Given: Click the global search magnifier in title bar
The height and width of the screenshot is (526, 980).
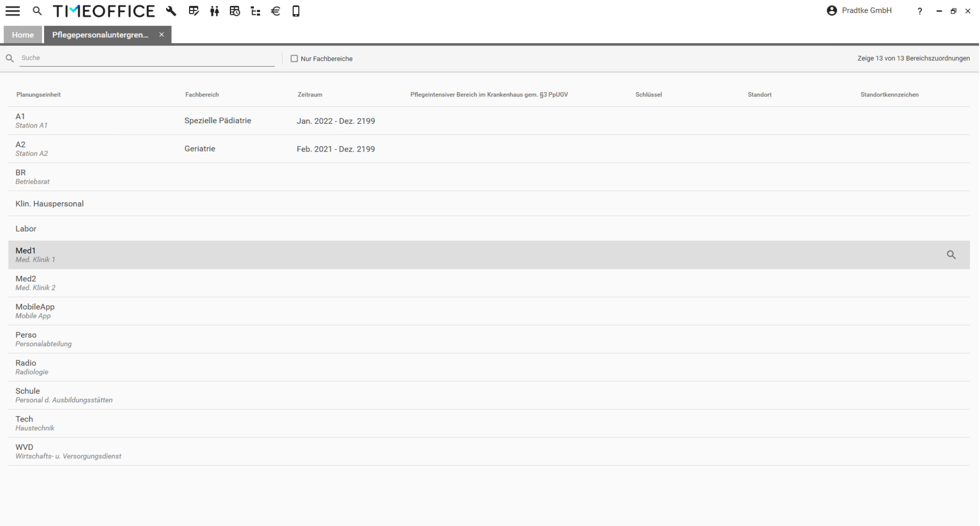Looking at the screenshot, I should pos(37,11).
